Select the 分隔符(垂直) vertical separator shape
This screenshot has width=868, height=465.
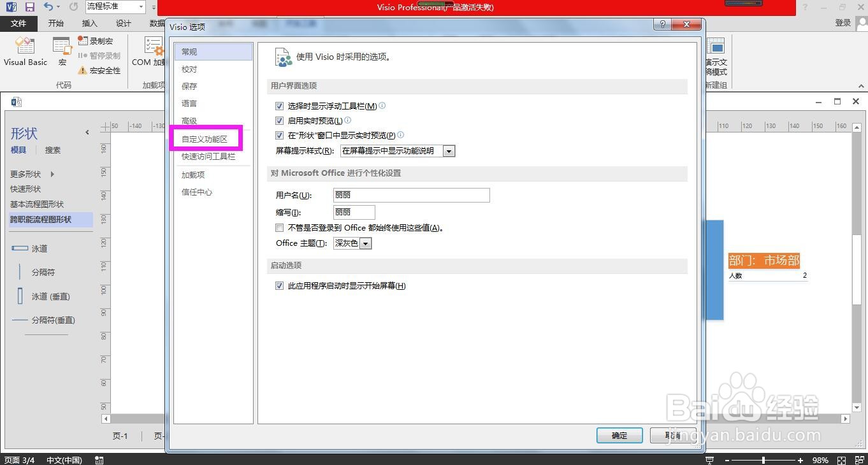43,320
